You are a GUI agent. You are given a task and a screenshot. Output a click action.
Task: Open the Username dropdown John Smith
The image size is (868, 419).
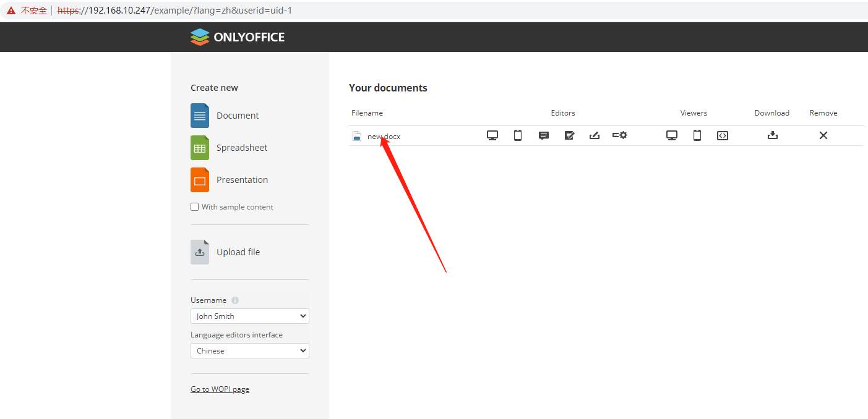250,316
